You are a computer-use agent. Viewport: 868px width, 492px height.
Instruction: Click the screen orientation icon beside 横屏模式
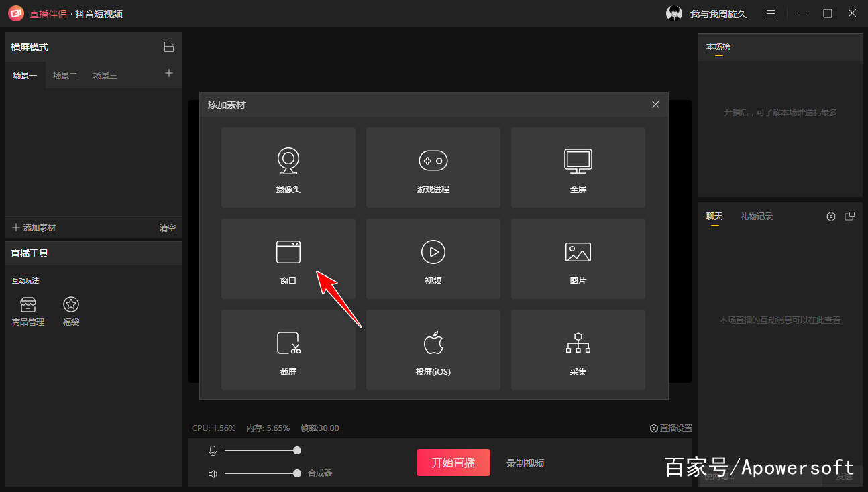click(x=169, y=47)
